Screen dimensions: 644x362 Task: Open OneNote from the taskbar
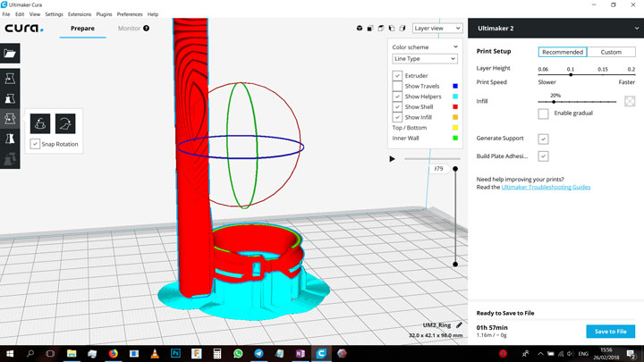(x=301, y=353)
